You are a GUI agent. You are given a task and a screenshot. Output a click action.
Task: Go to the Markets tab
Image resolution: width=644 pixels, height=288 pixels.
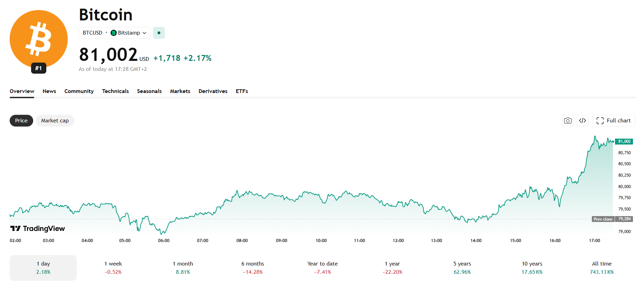(x=180, y=91)
